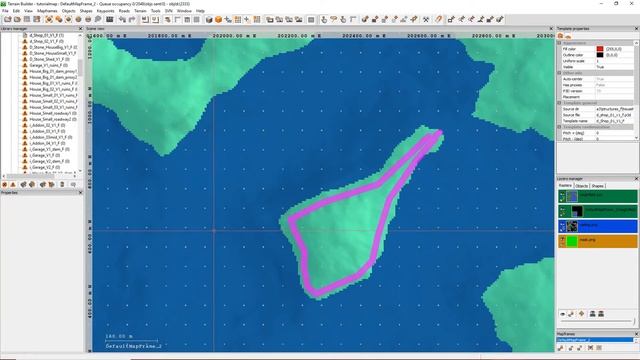Close the Template properties panel
The height and width of the screenshot is (360, 640).
coord(636,29)
